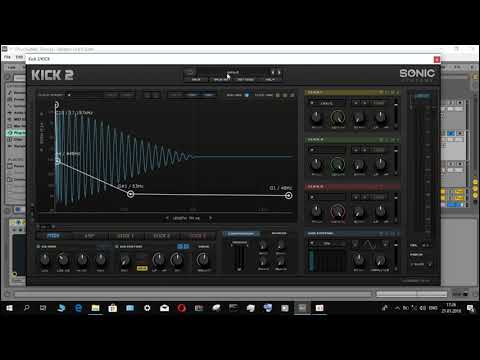The width and height of the screenshot is (480, 360).
Task: Click the Click 1 pitch knob
Action: click(316, 117)
